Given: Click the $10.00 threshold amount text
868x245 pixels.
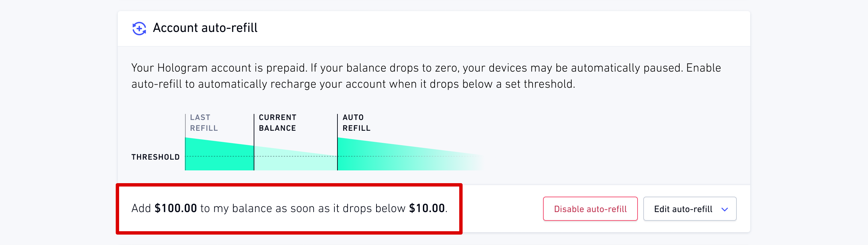Looking at the screenshot, I should [427, 208].
